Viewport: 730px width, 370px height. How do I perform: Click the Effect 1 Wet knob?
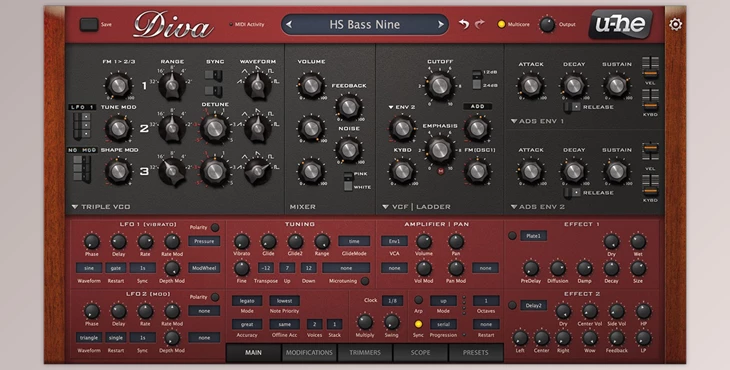coord(638,242)
